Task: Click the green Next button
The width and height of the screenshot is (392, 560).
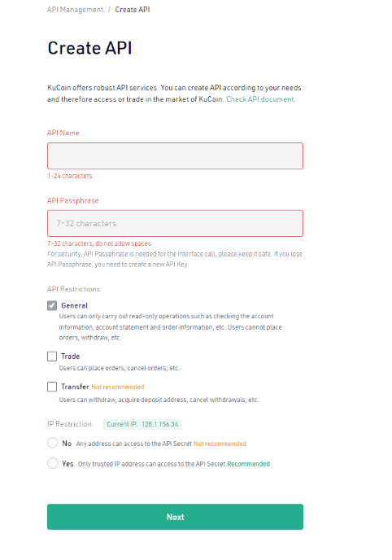Action: (175, 517)
